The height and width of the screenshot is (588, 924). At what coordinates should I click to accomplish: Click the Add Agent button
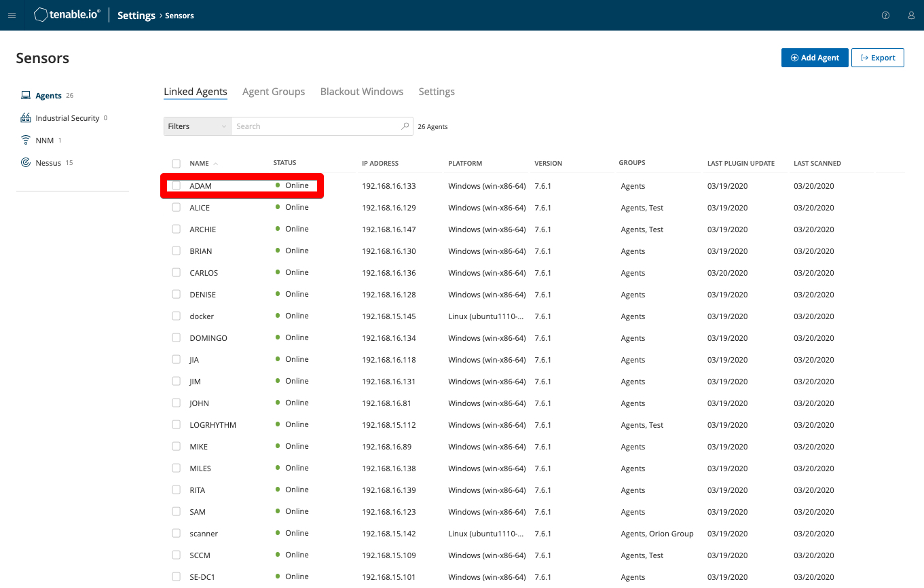click(814, 58)
